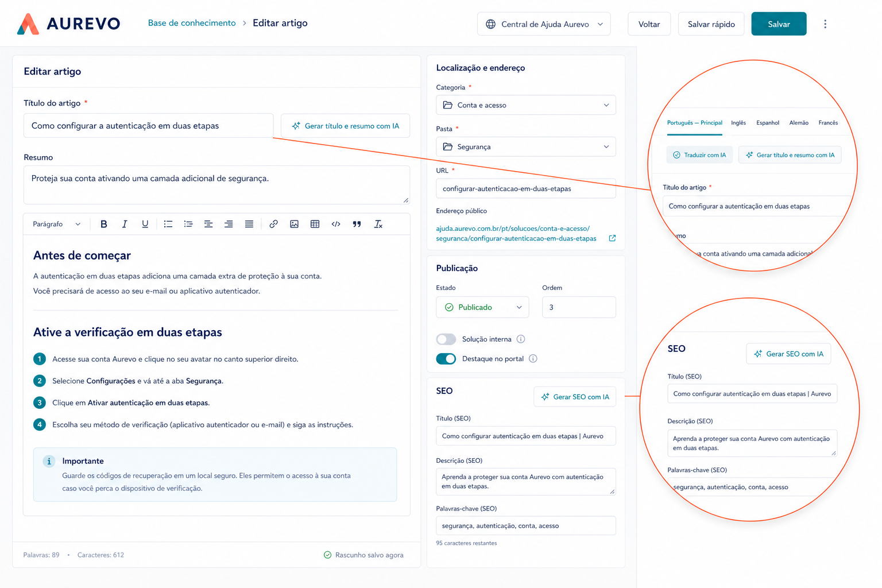Click the info icon in the Importante box
The image size is (882, 588).
49,461
